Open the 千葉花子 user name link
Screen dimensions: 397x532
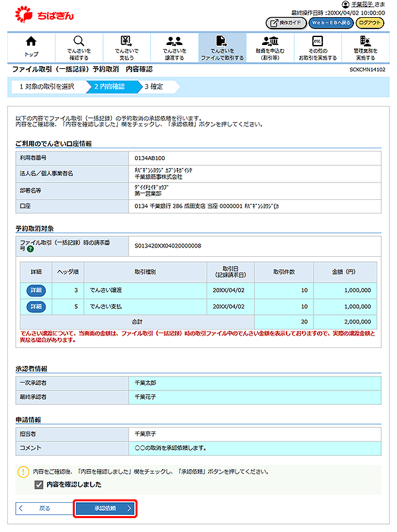[362, 5]
